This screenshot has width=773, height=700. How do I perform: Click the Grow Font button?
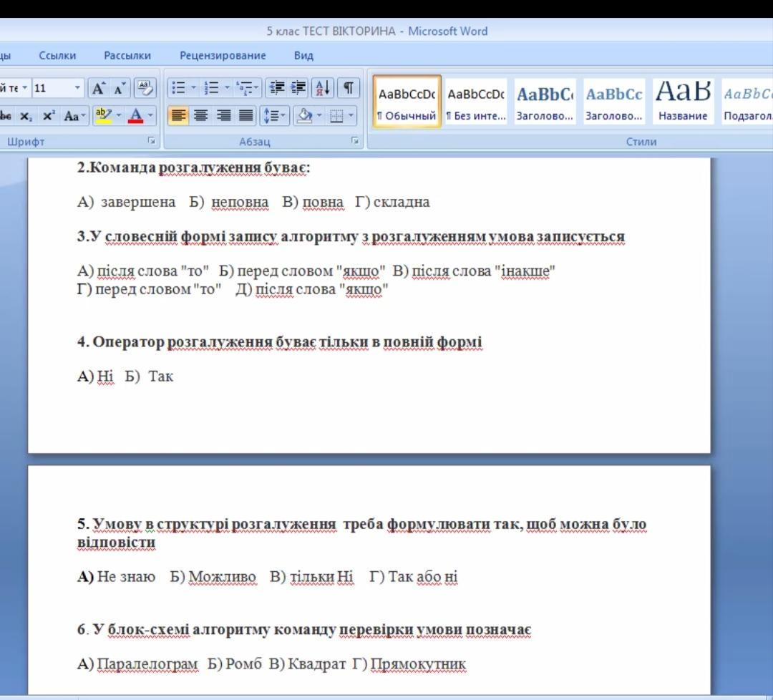[98, 88]
